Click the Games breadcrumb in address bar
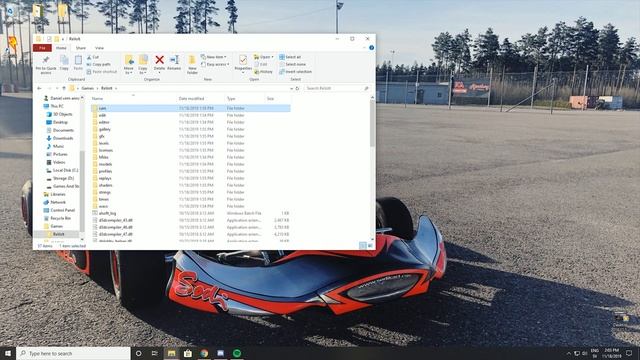Viewport: 640px width, 360px height. tap(88, 88)
